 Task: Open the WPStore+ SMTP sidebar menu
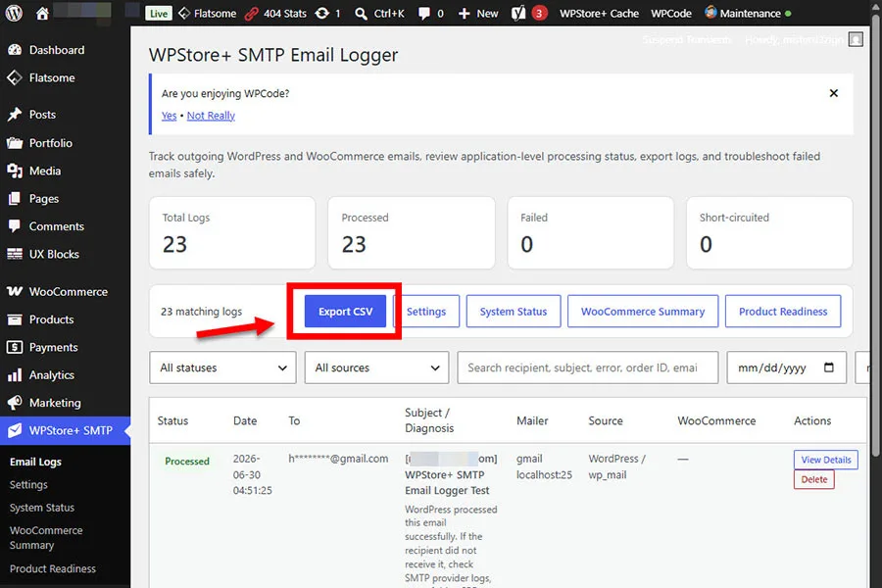tap(66, 430)
